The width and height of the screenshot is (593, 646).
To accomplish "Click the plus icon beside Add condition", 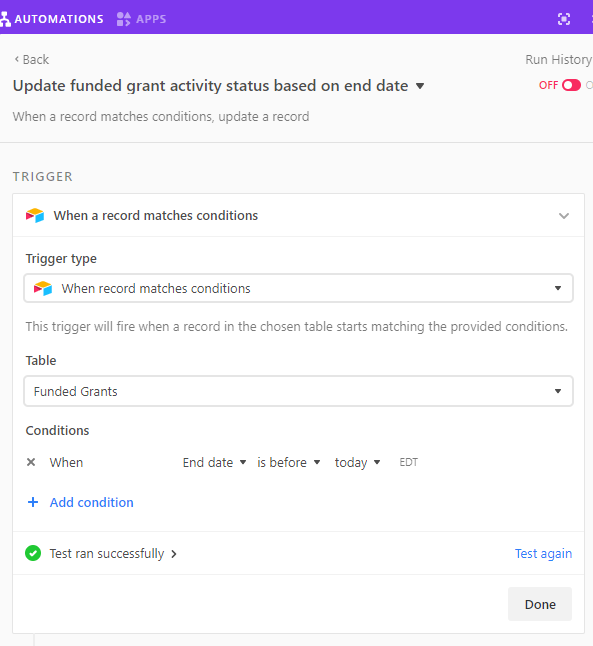I will (x=33, y=502).
